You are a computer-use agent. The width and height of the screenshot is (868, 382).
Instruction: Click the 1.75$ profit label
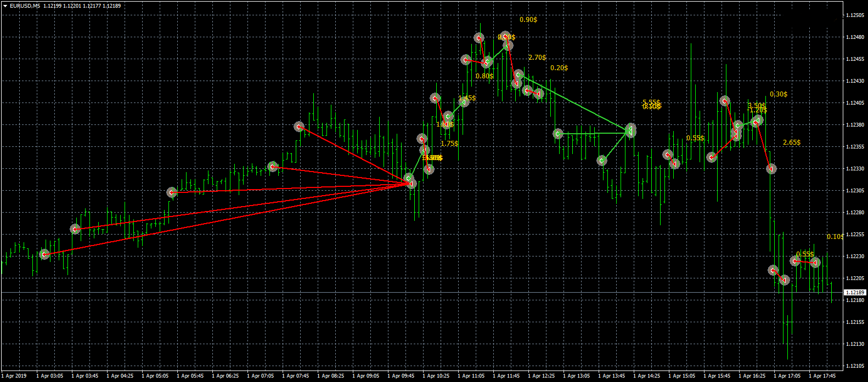point(449,144)
